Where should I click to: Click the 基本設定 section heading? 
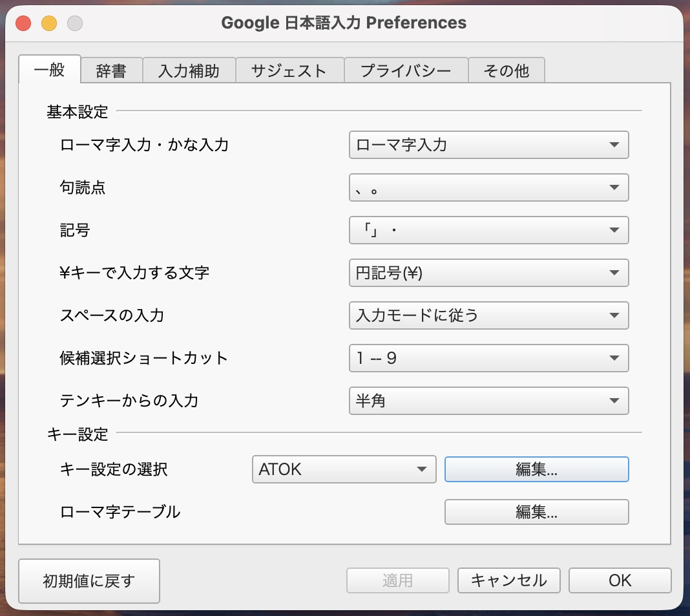78,112
